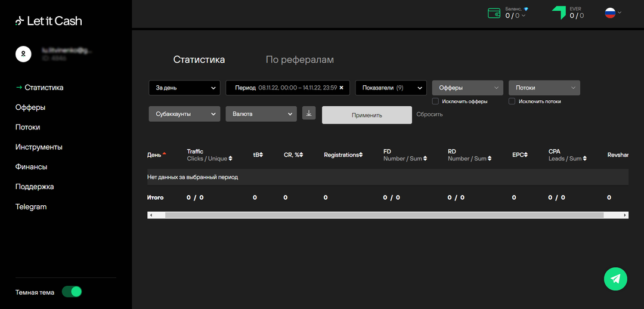Click the Сбросить reset link
The width and height of the screenshot is (644, 309).
[429, 115]
